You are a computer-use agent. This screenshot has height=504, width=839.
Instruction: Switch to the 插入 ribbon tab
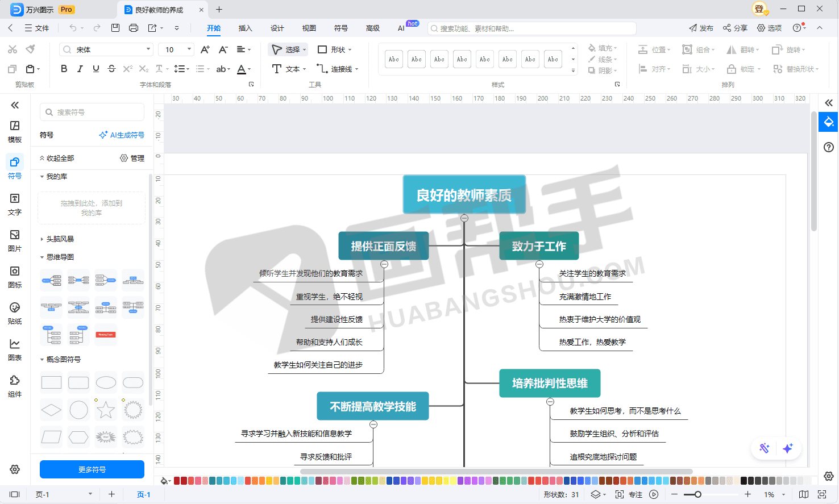point(245,28)
